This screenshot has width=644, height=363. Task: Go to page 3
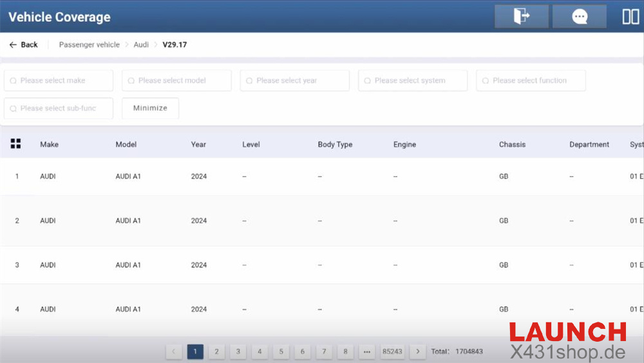point(238,351)
